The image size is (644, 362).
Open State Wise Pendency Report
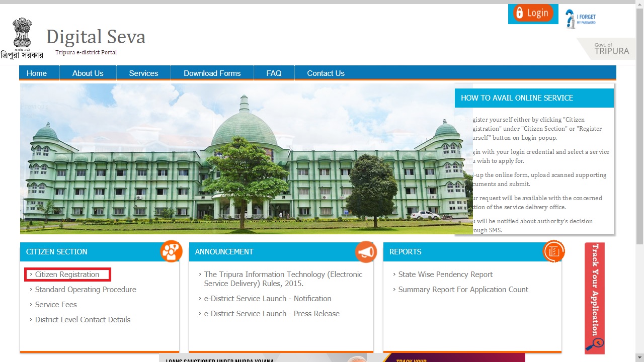pyautogui.click(x=445, y=275)
